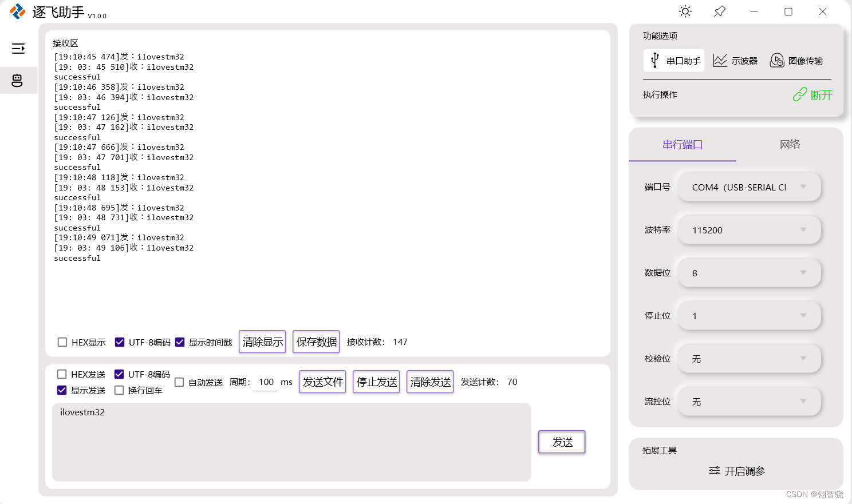Click the 开启调参 text label
Image resolution: width=852 pixels, height=504 pixels.
745,471
